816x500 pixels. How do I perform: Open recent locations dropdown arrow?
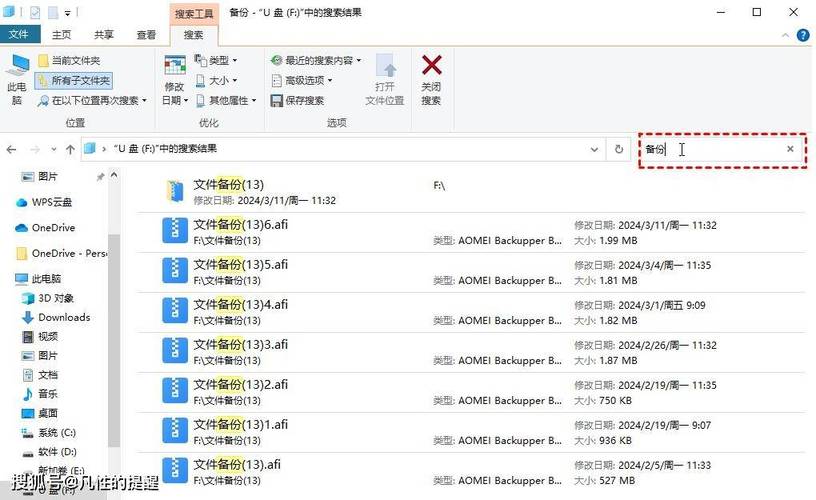pos(54,149)
